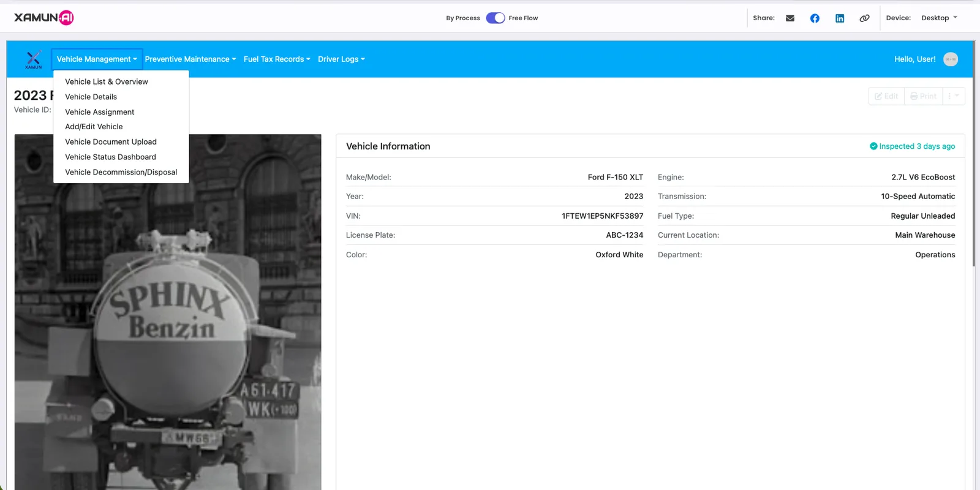Screen dimensions: 980x490
Task: Open the more actions dropdown beside Print
Action: pos(954,96)
